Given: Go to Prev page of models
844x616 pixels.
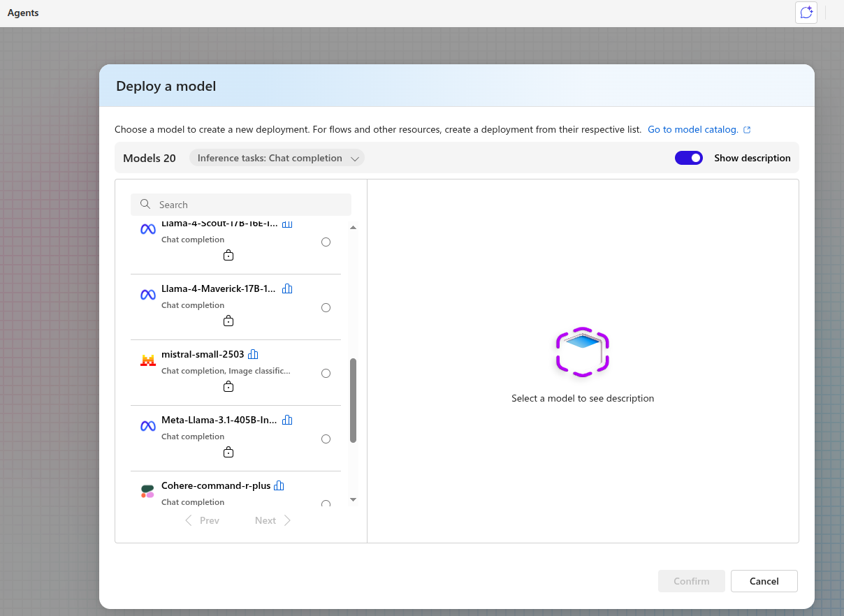Looking at the screenshot, I should click(x=202, y=520).
